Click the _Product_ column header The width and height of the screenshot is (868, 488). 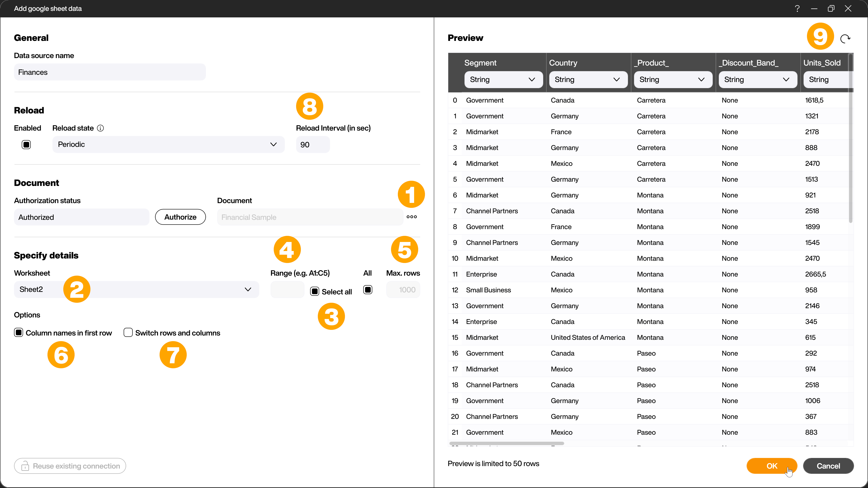[x=651, y=63]
